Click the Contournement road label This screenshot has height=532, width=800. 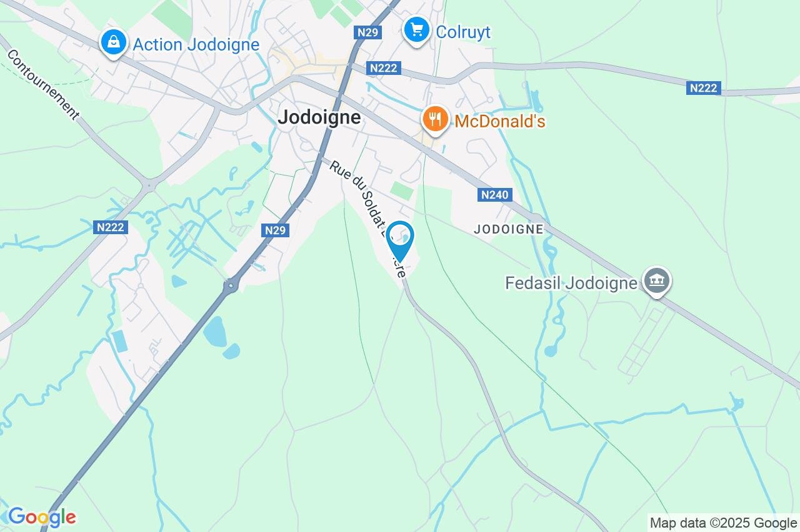point(42,84)
